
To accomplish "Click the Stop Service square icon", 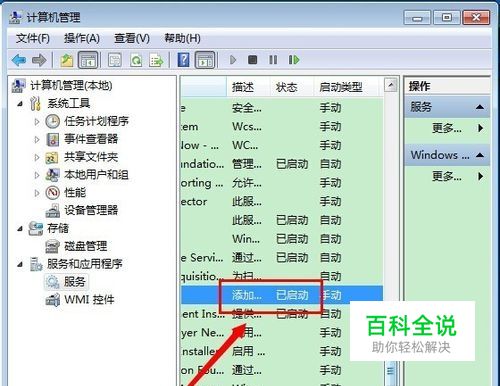I will pos(253,60).
